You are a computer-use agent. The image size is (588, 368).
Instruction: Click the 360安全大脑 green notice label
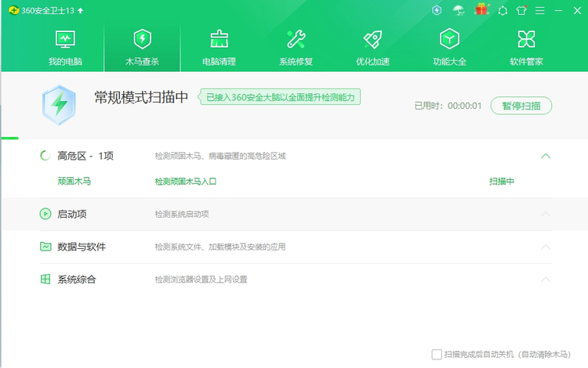[280, 97]
